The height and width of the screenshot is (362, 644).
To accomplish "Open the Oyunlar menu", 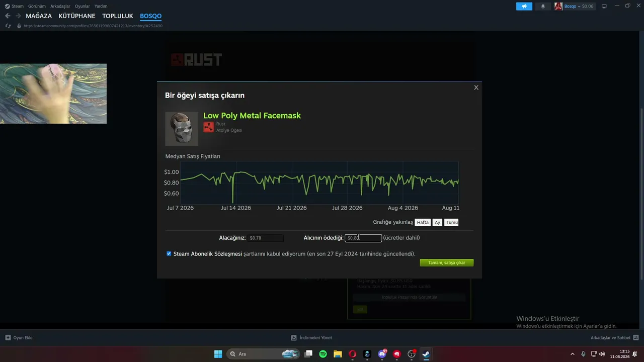I will (x=83, y=6).
